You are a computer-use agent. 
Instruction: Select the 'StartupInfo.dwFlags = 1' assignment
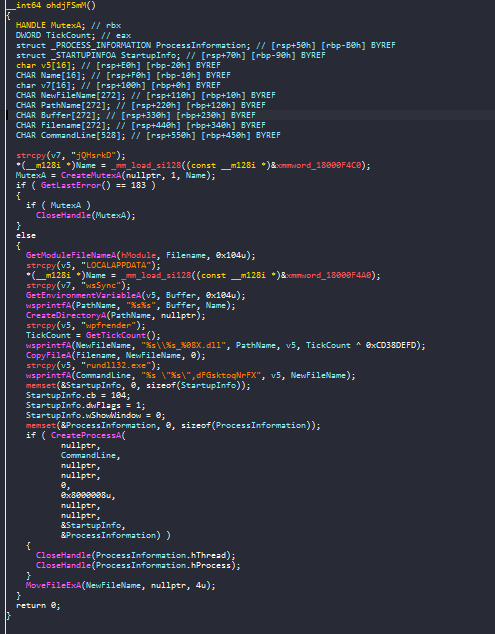click(x=86, y=406)
